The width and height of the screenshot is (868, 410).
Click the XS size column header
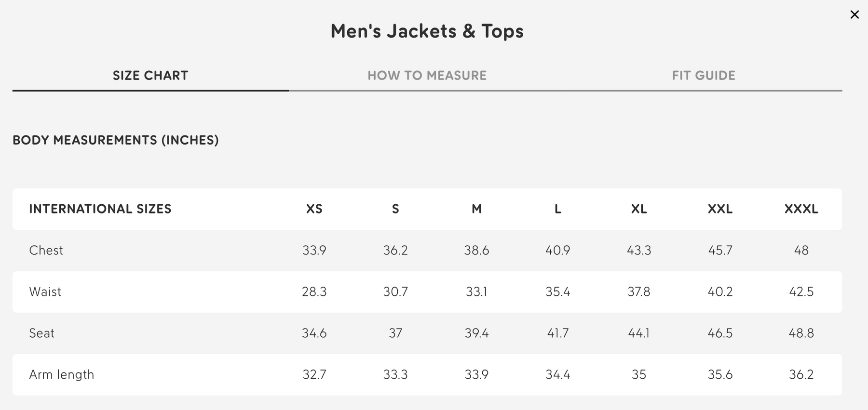click(x=314, y=209)
